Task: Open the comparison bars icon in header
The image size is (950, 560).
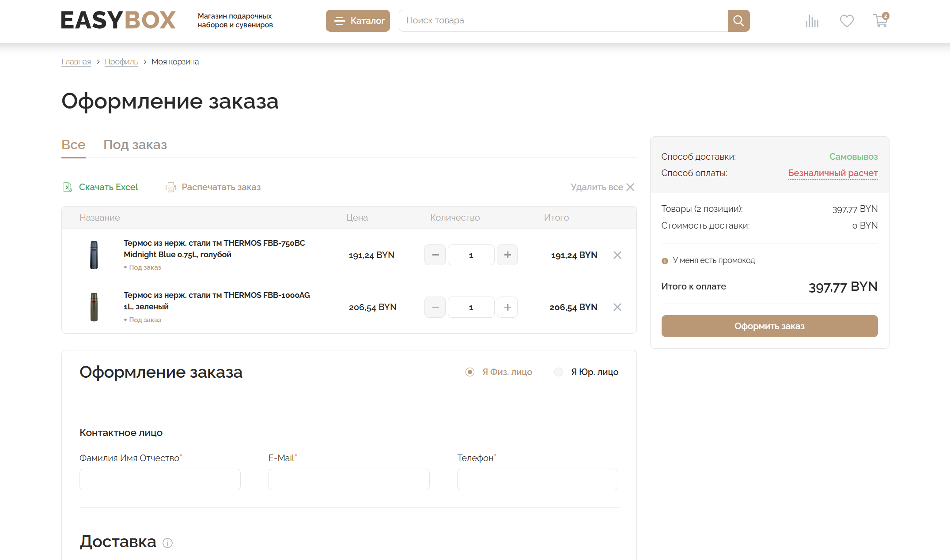Action: pyautogui.click(x=812, y=21)
